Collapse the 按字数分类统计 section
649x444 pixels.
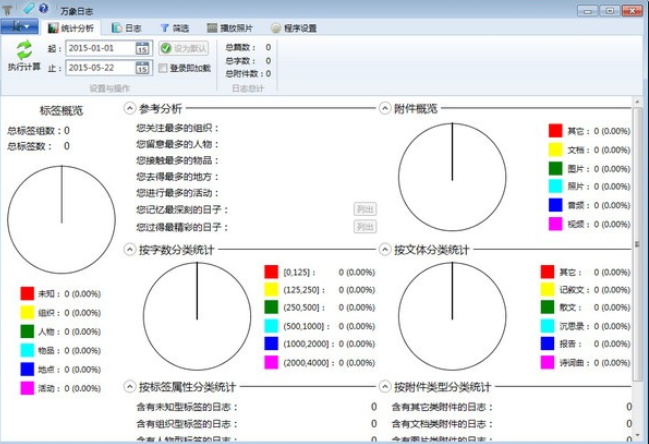click(130, 250)
